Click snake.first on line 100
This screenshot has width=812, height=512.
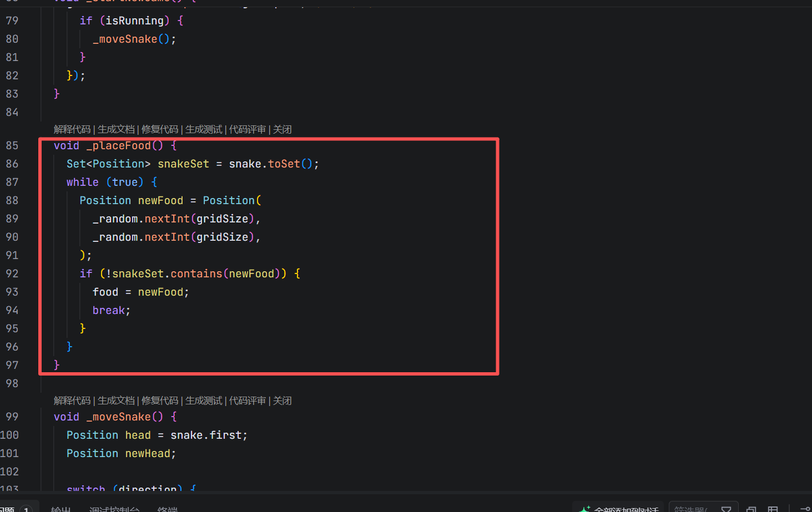tap(206, 435)
